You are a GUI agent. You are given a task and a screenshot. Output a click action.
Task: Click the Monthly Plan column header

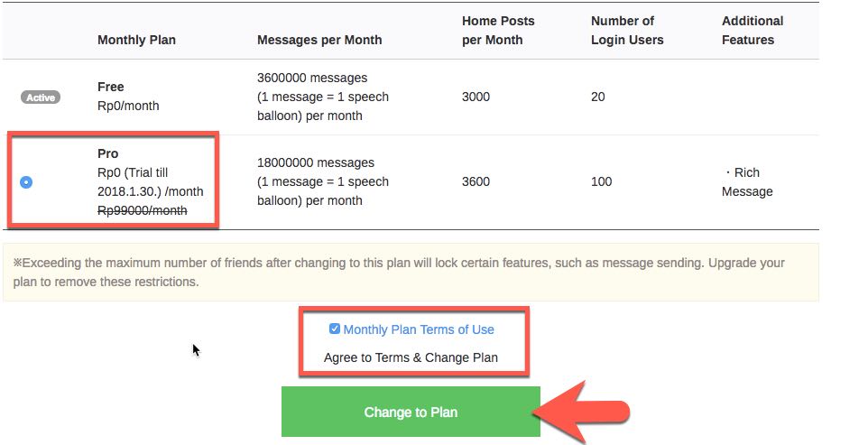tap(136, 40)
